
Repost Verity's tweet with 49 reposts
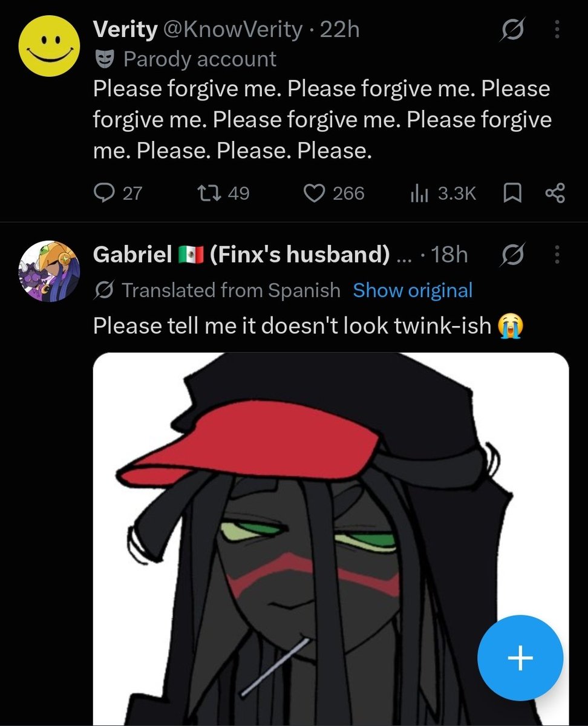[223, 193]
